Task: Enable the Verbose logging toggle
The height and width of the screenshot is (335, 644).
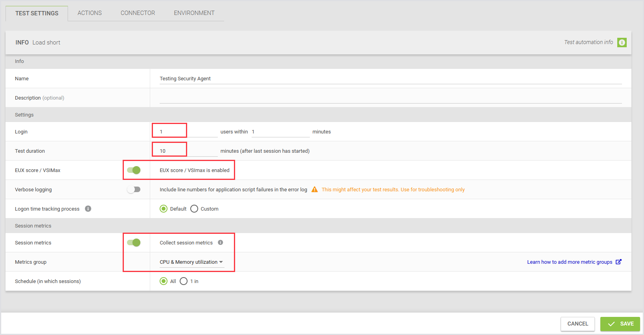Action: 134,189
